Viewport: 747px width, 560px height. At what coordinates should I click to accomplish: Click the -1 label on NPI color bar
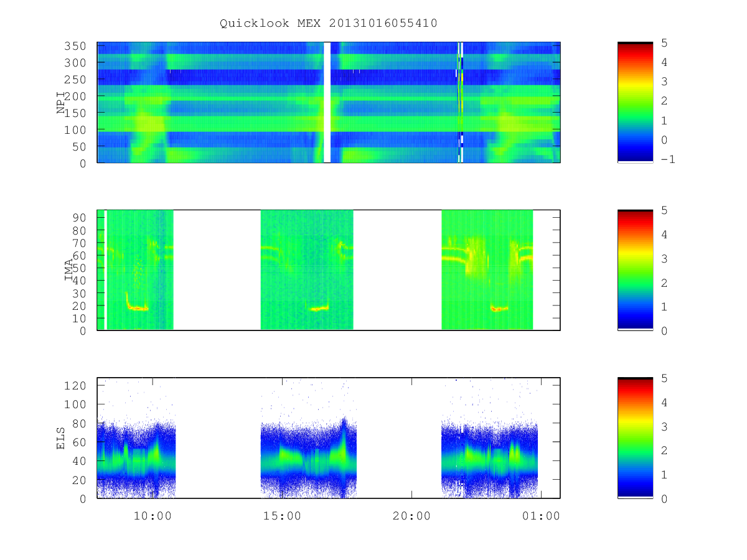(669, 159)
